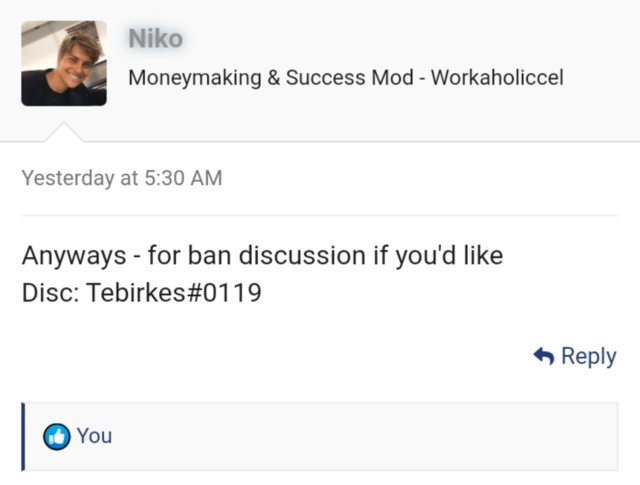Click the curved Reply arrow icon
640x485 pixels.
(x=544, y=356)
